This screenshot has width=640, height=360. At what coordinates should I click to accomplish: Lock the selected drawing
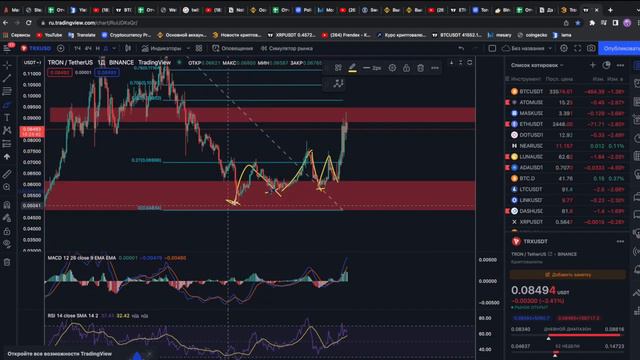(407, 68)
